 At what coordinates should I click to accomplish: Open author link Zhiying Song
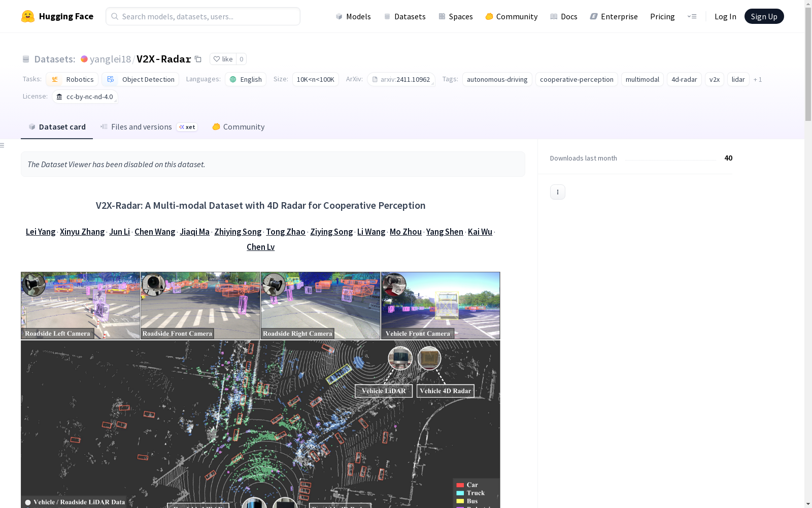click(238, 232)
